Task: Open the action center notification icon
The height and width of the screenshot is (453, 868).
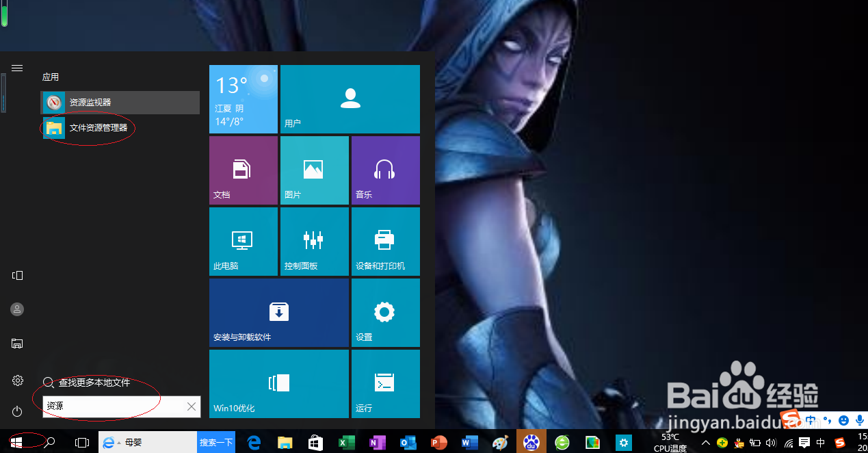Action: coord(805,443)
